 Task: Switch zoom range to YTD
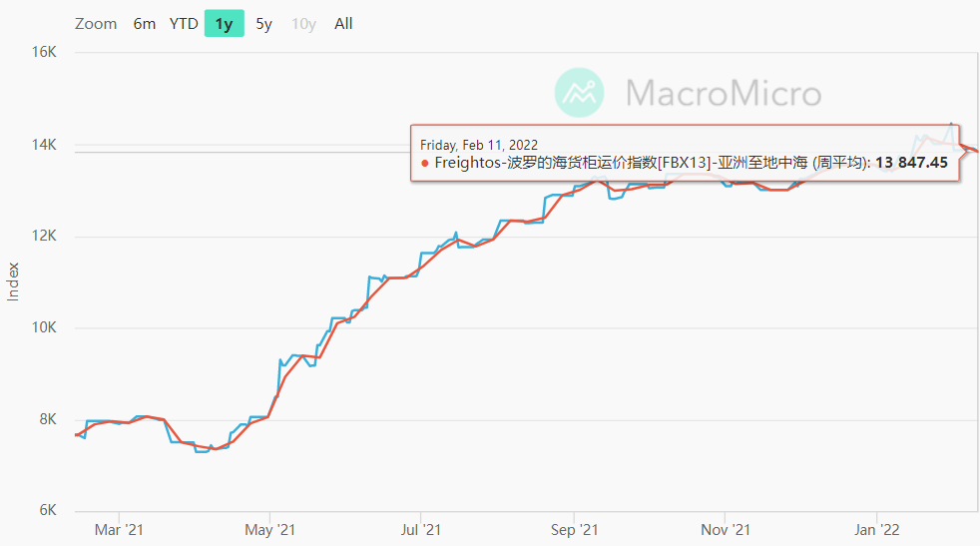point(184,24)
